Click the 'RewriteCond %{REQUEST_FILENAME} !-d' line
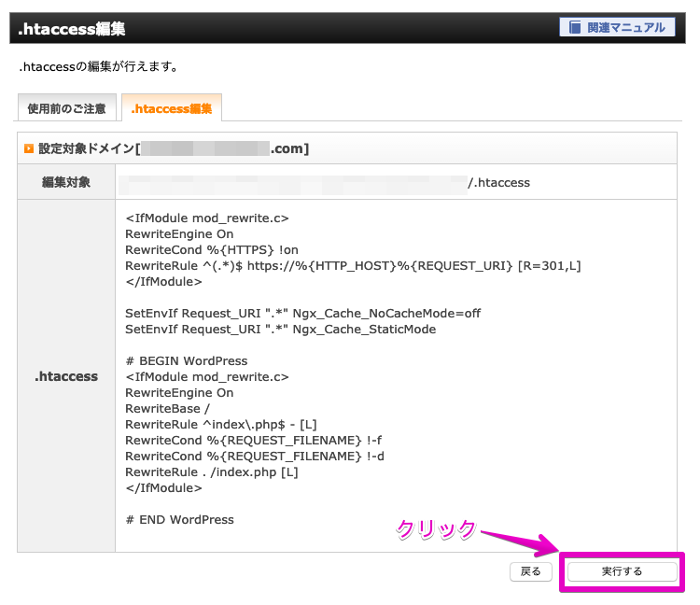700x605 pixels. click(x=255, y=456)
